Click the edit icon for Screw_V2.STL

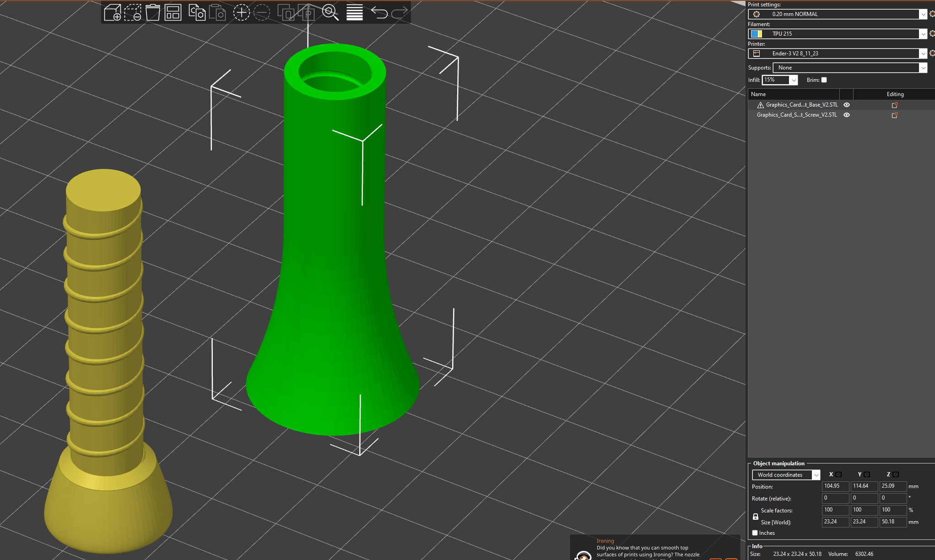(x=895, y=115)
